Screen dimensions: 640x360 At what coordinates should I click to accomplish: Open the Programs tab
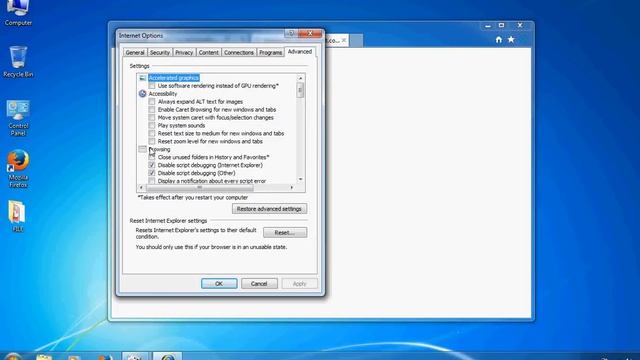pyautogui.click(x=271, y=53)
